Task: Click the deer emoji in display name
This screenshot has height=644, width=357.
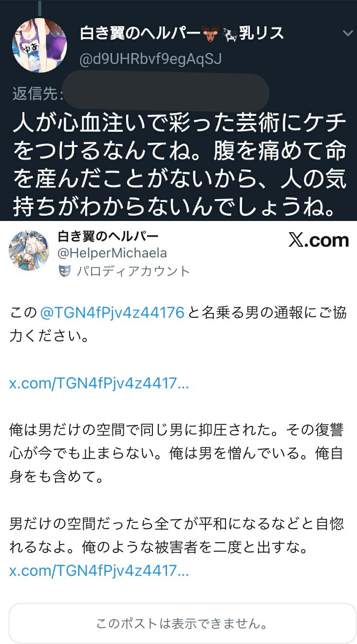Action: 210,34
